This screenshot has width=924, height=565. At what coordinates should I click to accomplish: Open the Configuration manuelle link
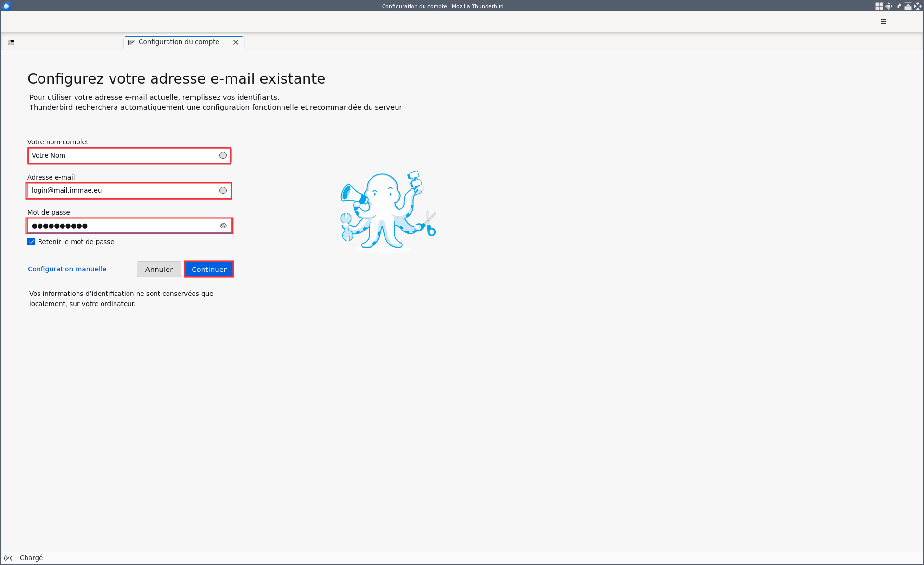coord(67,269)
